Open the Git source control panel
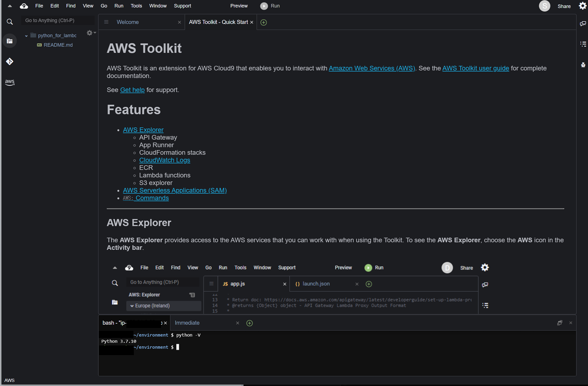 (10, 61)
